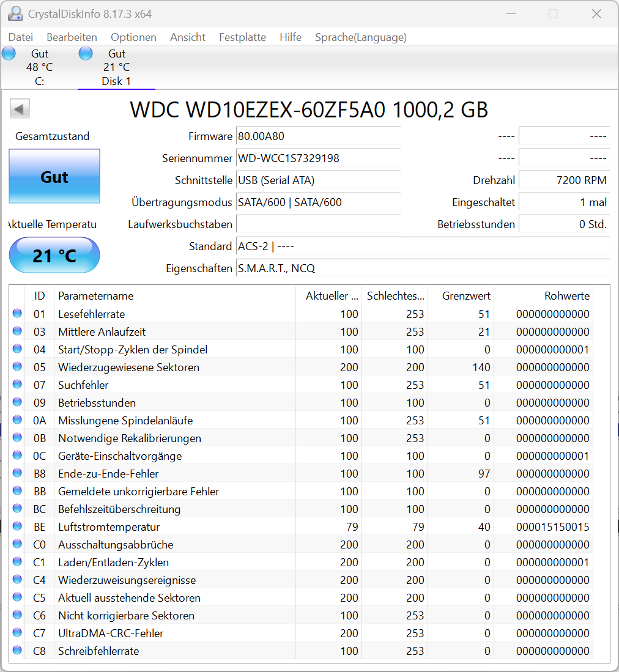
Task: Click status dot for Gemeldete unkorrigierbare Fehler
Action: click(x=17, y=491)
